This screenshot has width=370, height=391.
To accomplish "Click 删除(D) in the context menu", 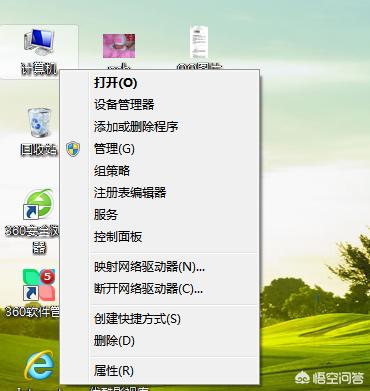I will [160, 341].
